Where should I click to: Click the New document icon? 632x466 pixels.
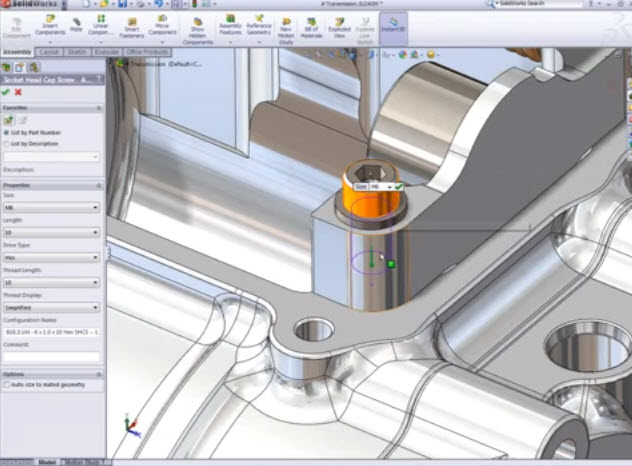(86, 4)
